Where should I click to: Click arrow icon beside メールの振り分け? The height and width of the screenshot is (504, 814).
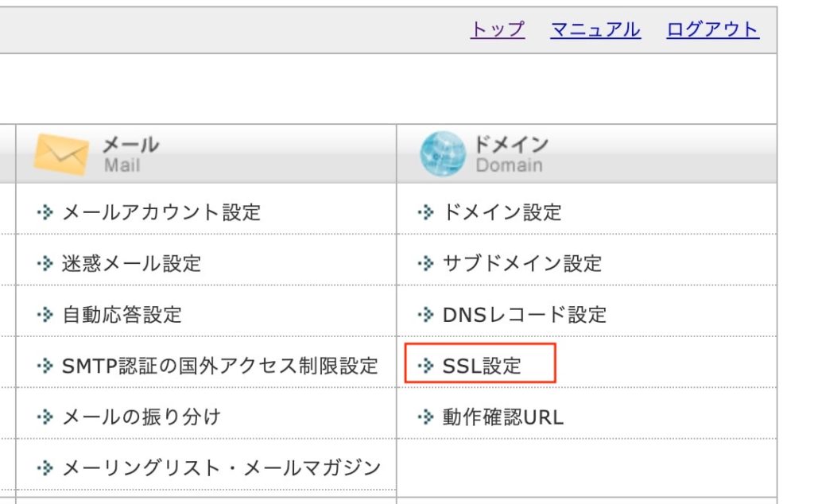45,417
